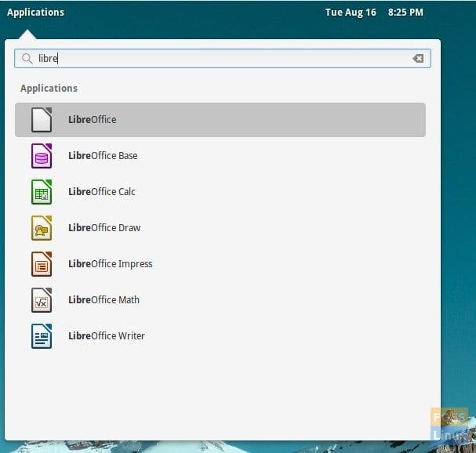476x453 pixels.
Task: Launch the LibreOffice Writer document icon
Action: [42, 336]
